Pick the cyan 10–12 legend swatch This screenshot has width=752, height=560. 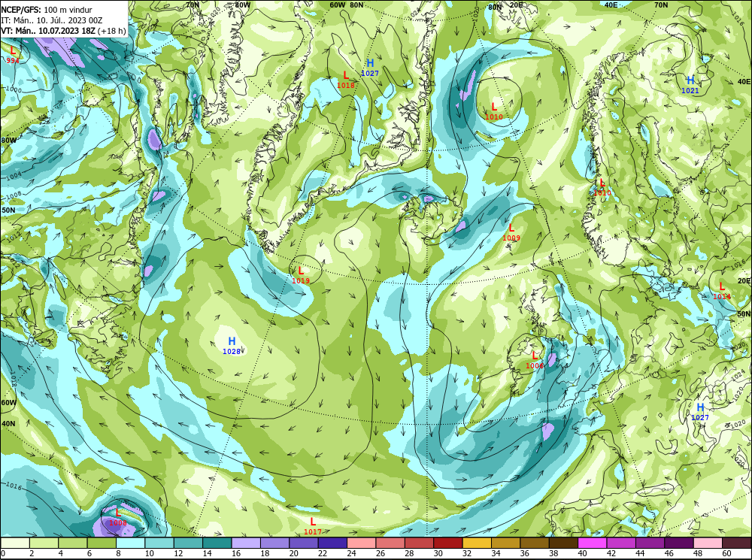[x=159, y=543]
